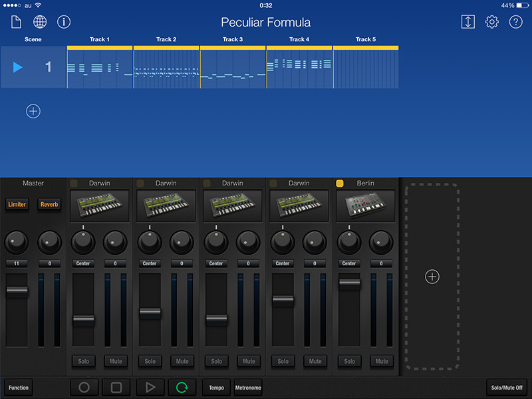Click the Berlin send knob
Screen dimensions: 532x399
[x=381, y=242]
